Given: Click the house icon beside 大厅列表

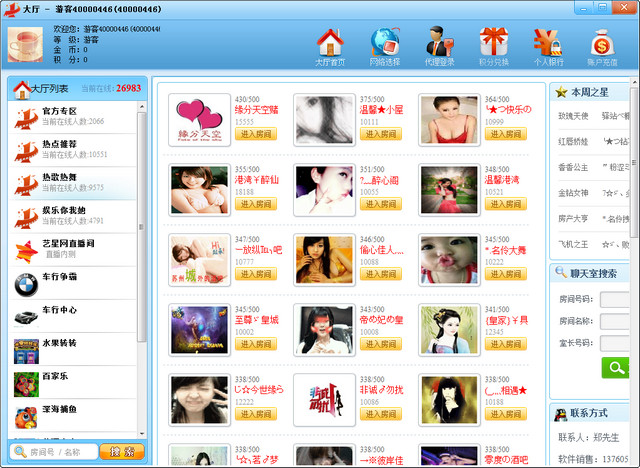Looking at the screenshot, I should pyautogui.click(x=22, y=90).
